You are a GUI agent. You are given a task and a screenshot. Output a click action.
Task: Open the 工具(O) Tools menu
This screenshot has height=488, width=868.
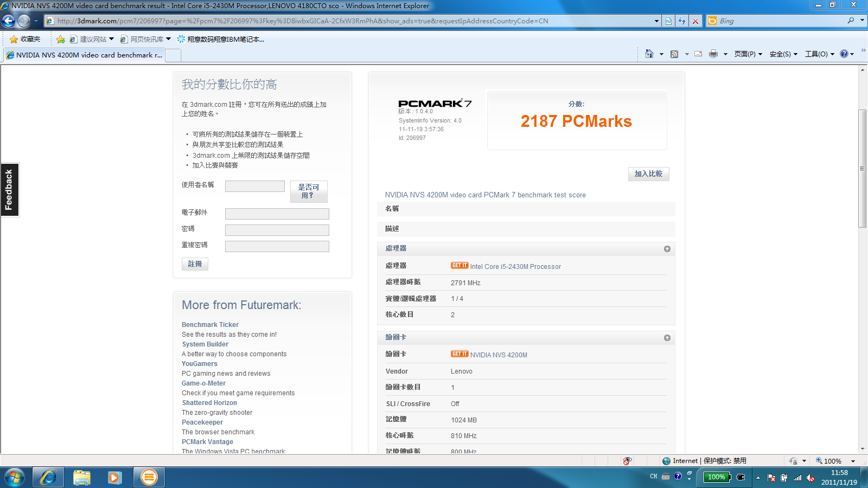click(x=819, y=54)
